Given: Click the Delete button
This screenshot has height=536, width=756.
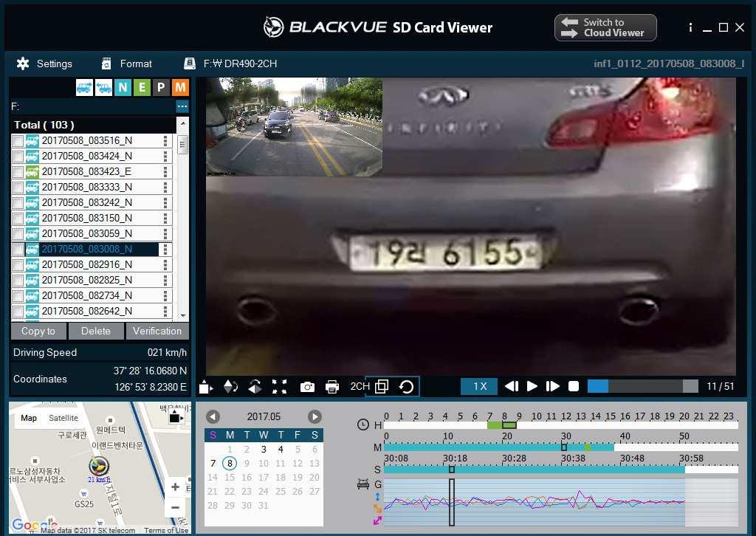Looking at the screenshot, I should 96,331.
